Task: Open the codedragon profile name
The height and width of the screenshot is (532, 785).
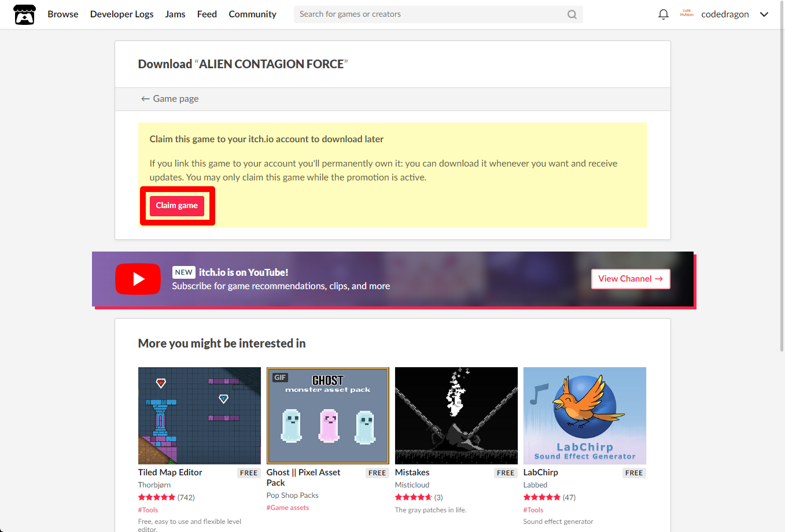Action: click(725, 14)
